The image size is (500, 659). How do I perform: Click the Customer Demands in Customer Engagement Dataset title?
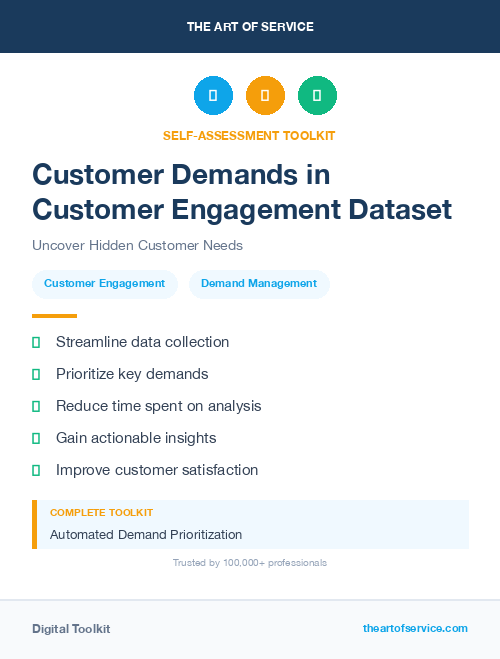pos(242,192)
